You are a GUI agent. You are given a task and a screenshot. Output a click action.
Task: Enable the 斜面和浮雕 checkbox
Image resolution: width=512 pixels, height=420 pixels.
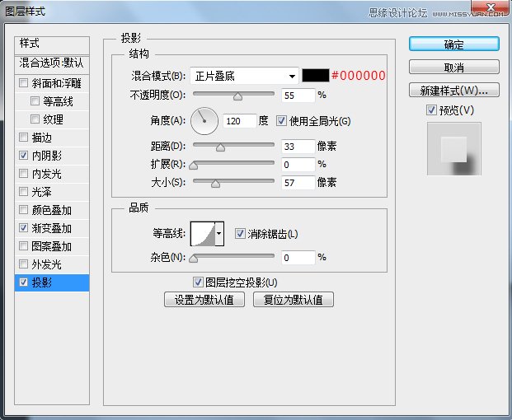[24, 83]
